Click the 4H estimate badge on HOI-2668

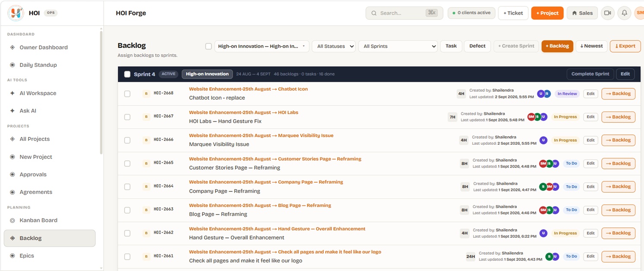[461, 93]
